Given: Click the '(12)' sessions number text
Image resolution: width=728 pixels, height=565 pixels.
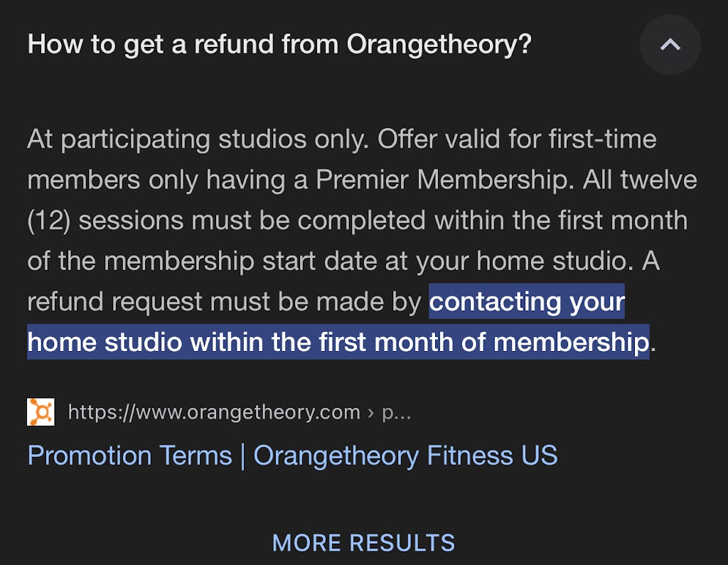Looking at the screenshot, I should (48, 221).
